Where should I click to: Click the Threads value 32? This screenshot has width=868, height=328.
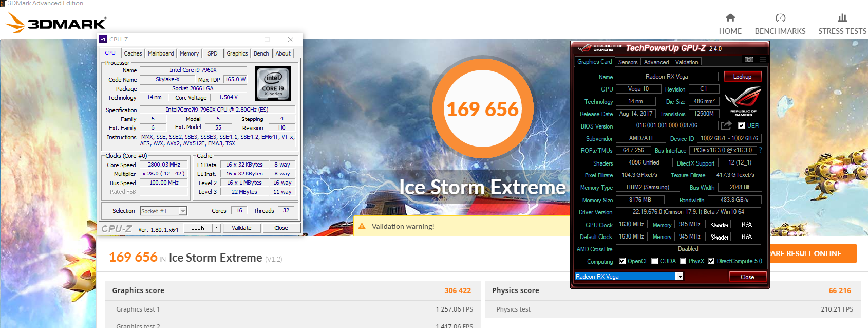pos(286,211)
